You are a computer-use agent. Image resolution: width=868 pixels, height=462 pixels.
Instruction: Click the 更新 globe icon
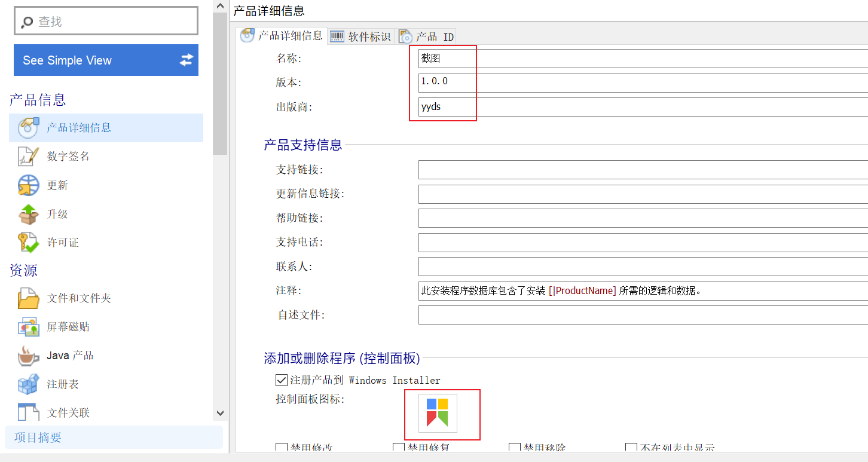(28, 185)
